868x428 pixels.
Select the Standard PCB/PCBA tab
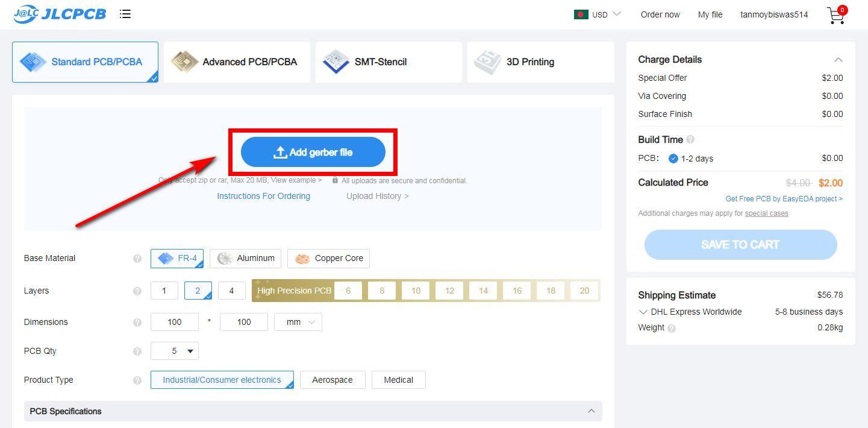[x=85, y=62]
